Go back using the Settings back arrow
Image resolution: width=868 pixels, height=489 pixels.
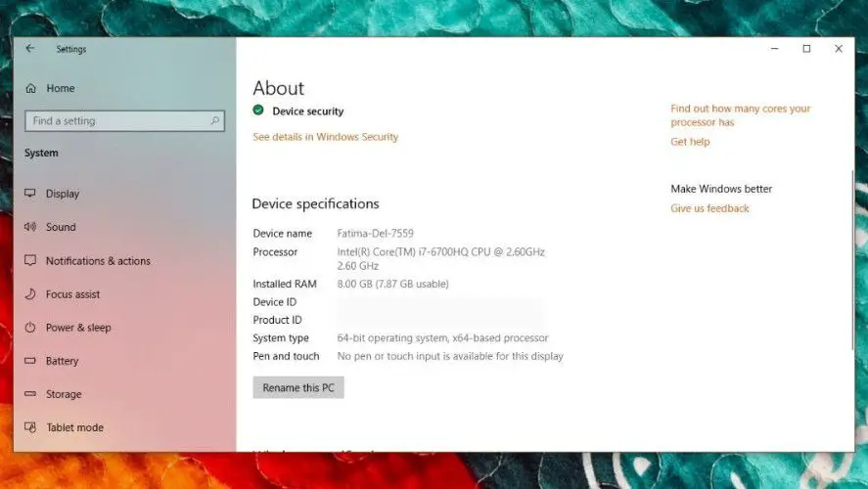pyautogui.click(x=30, y=49)
